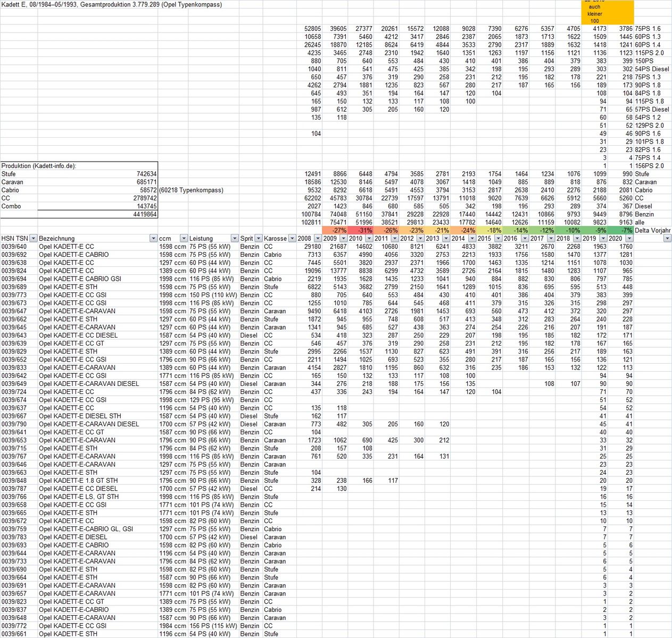Open the 2020 column filter dropdown
Image resolution: width=672 pixels, height=638 pixels.
[x=629, y=239]
